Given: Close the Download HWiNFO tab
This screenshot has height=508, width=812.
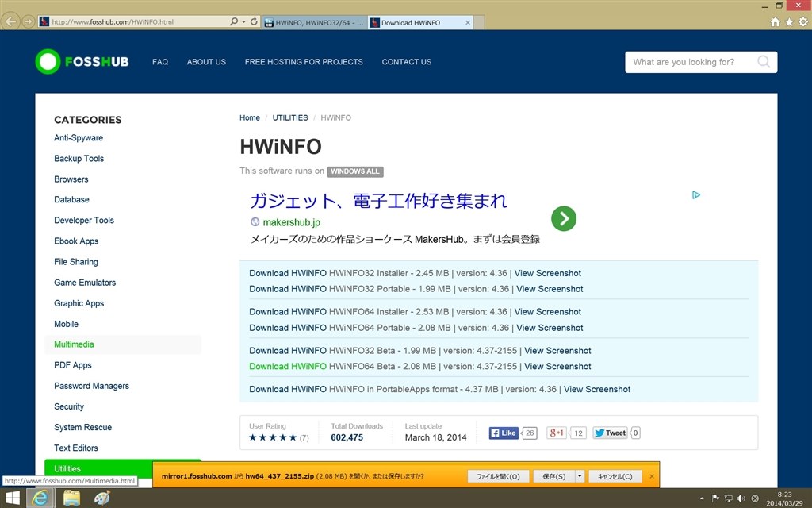Looking at the screenshot, I should (468, 22).
